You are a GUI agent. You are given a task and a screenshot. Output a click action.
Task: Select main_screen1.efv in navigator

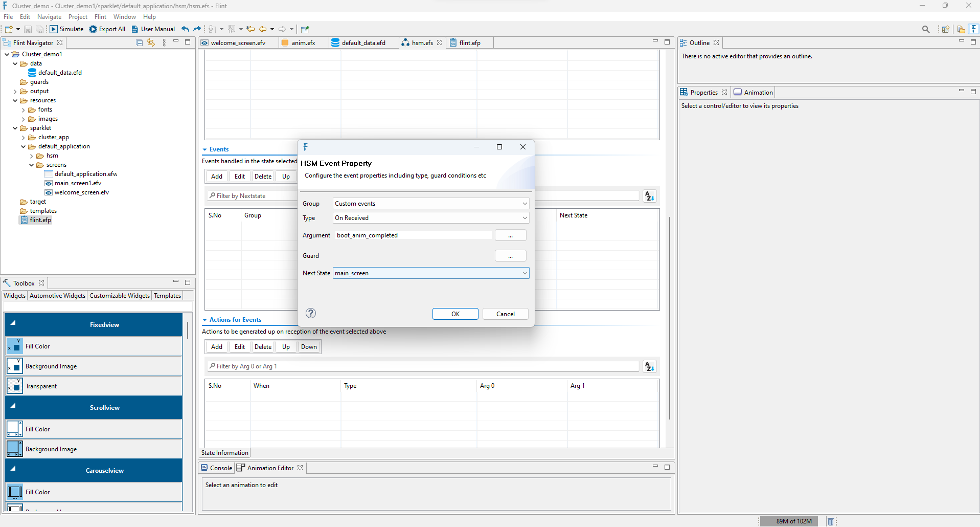(78, 183)
